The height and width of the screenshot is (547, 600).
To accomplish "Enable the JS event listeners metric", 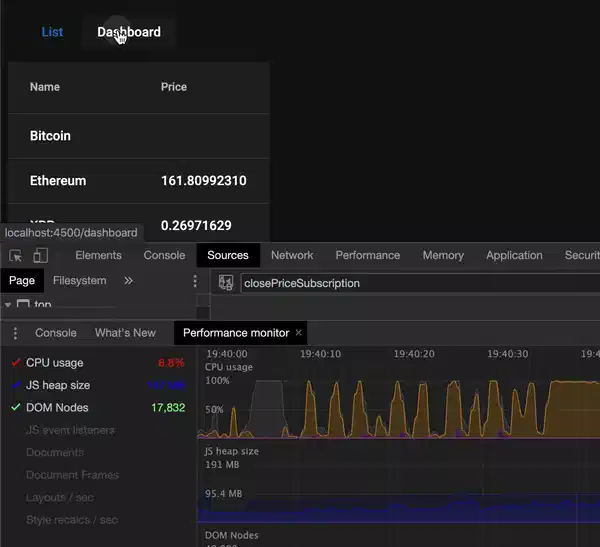I will click(x=70, y=430).
